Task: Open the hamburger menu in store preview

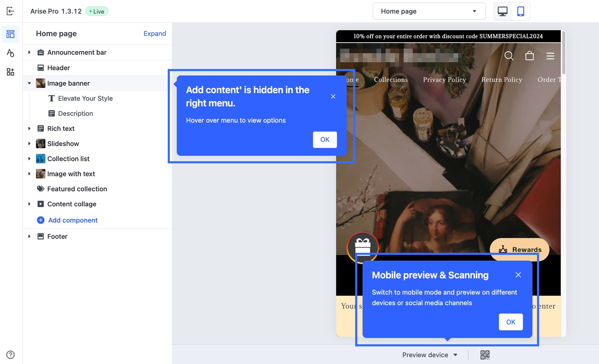Action: tap(550, 56)
